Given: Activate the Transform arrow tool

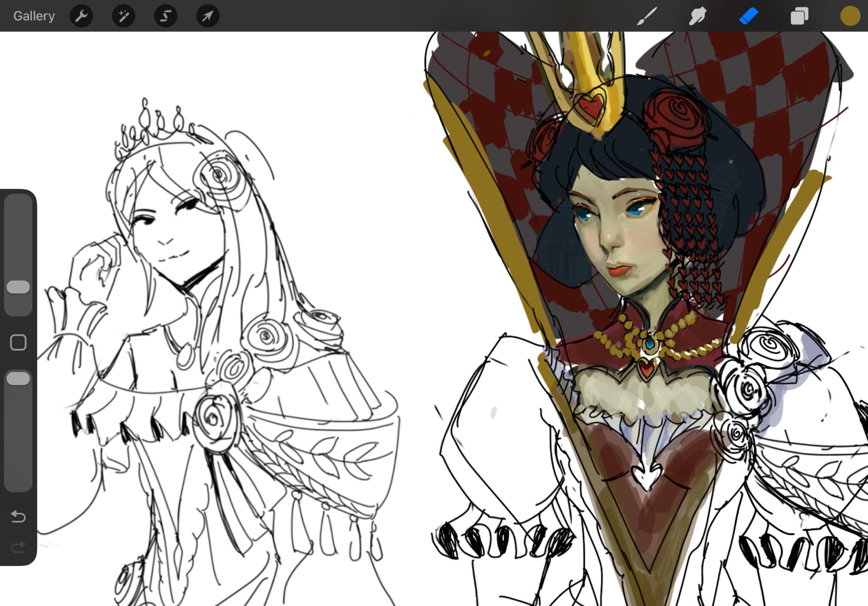Looking at the screenshot, I should pyautogui.click(x=207, y=16).
